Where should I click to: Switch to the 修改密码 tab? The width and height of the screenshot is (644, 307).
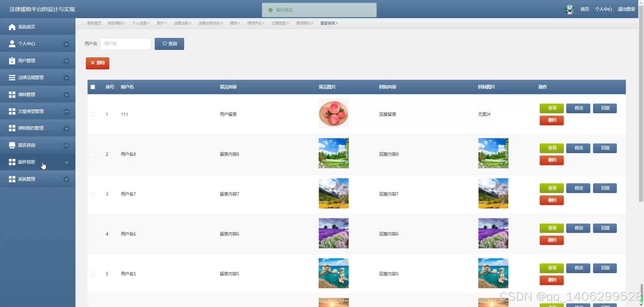(115, 23)
